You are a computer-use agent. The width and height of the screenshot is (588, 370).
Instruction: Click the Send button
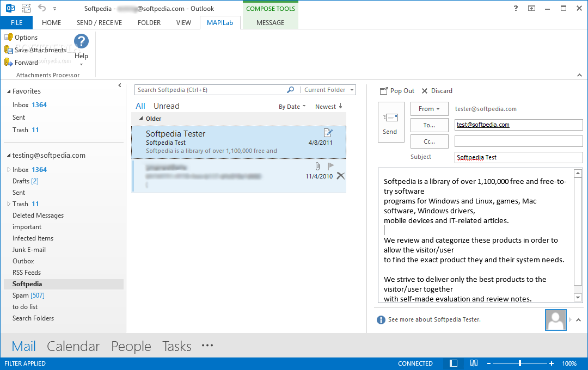point(391,122)
